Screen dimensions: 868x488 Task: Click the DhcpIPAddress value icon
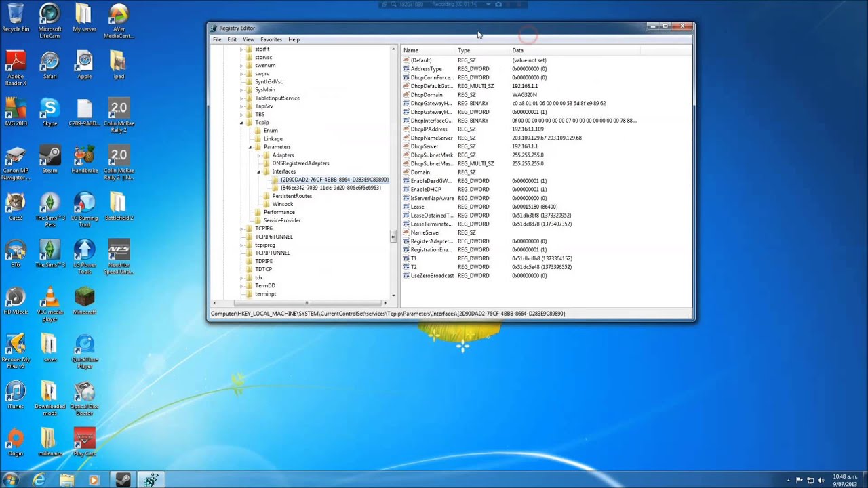pos(406,129)
